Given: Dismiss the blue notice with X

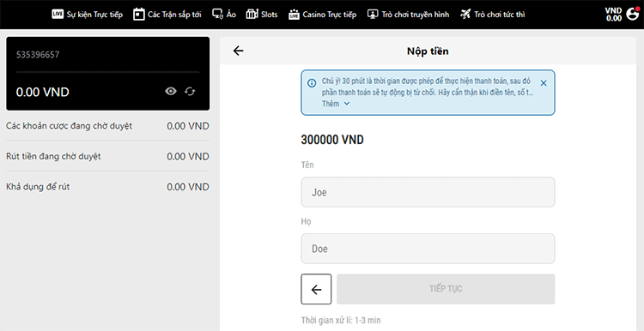Looking at the screenshot, I should pyautogui.click(x=544, y=83).
